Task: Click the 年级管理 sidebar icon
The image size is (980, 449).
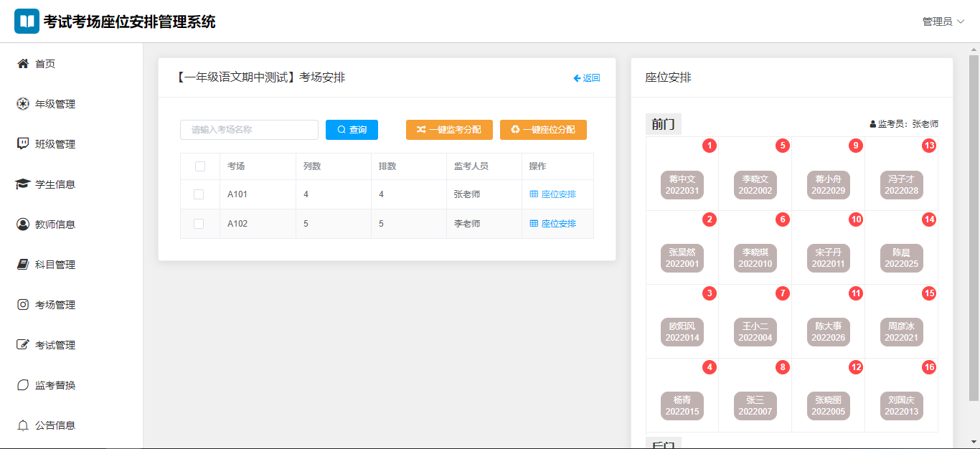Action: coord(22,104)
